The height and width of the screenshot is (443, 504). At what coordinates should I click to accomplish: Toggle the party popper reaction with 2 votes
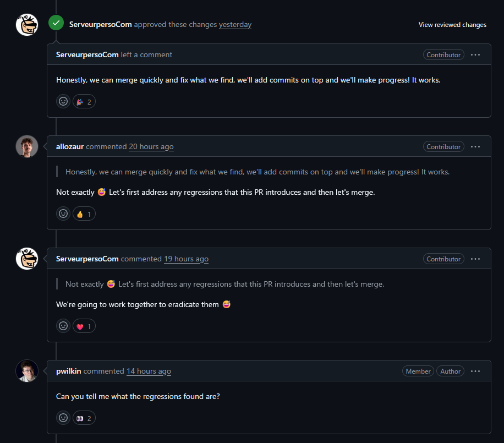(x=84, y=102)
